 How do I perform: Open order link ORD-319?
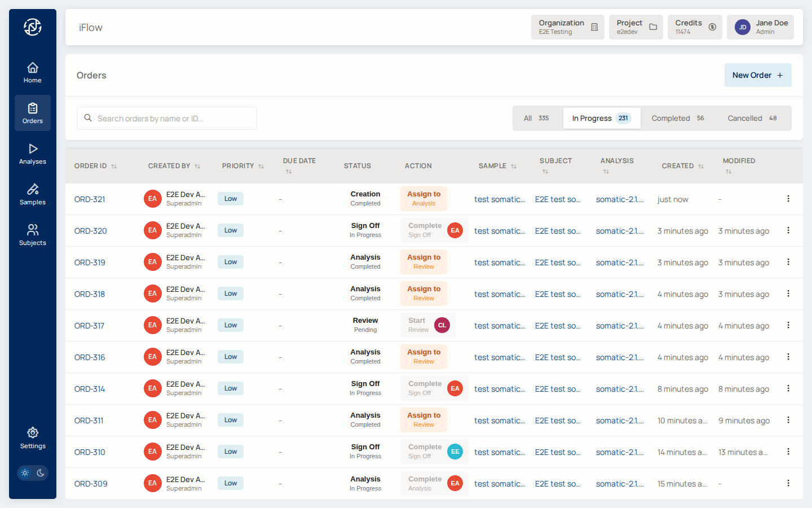pos(90,262)
